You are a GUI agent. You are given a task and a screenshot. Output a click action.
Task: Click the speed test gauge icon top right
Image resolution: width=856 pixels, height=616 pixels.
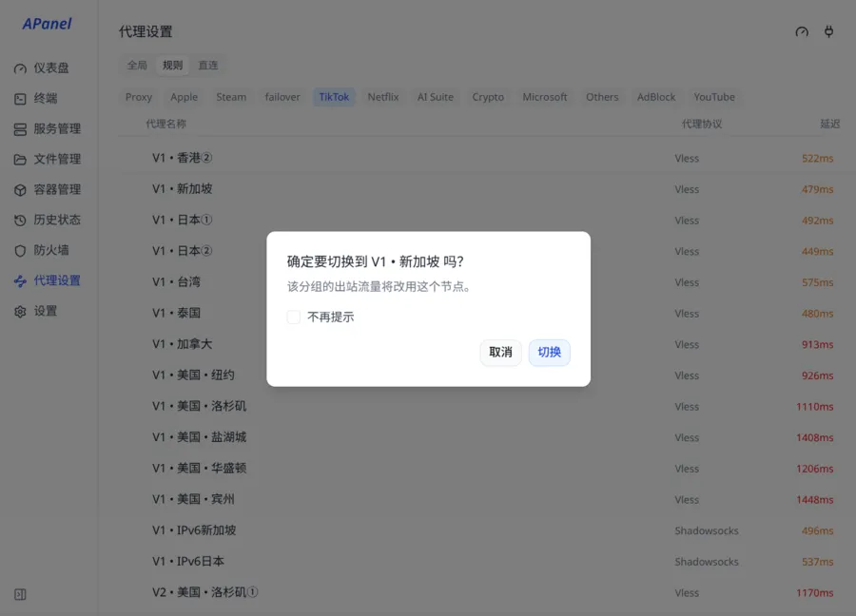(x=802, y=31)
